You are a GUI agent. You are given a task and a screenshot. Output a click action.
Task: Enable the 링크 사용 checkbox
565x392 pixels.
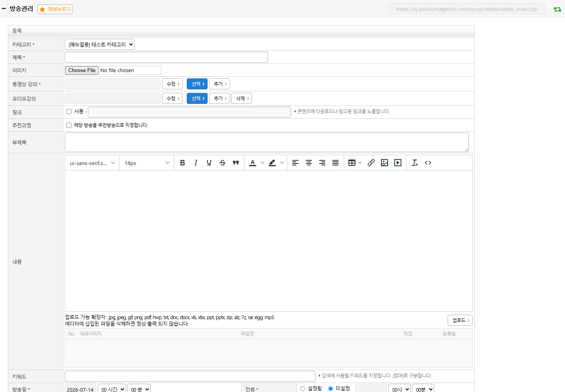[x=69, y=112]
